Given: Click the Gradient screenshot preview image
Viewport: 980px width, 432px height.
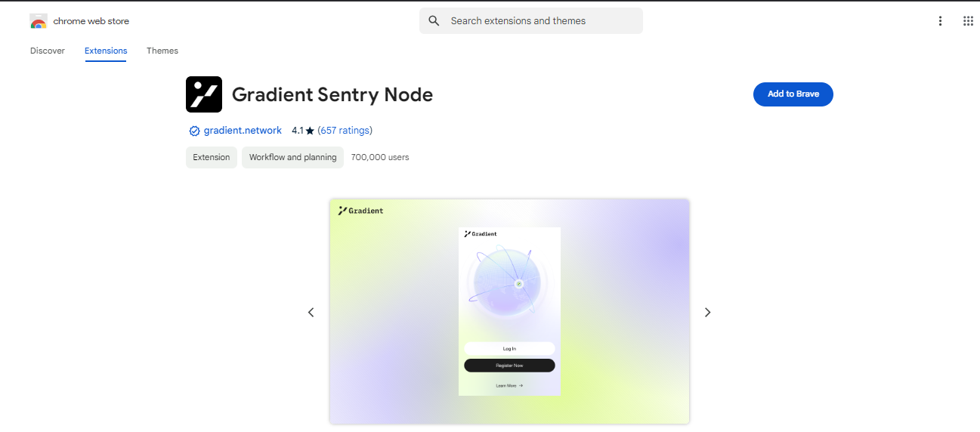Looking at the screenshot, I should click(509, 311).
